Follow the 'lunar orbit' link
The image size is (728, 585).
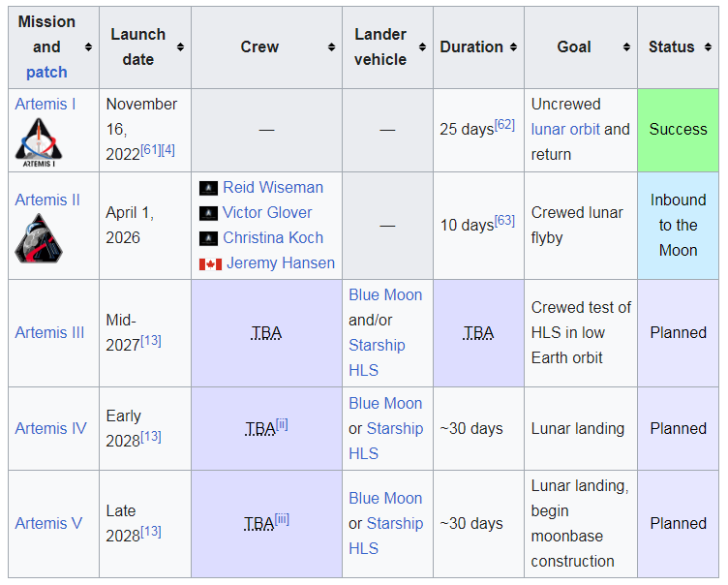[565, 129]
